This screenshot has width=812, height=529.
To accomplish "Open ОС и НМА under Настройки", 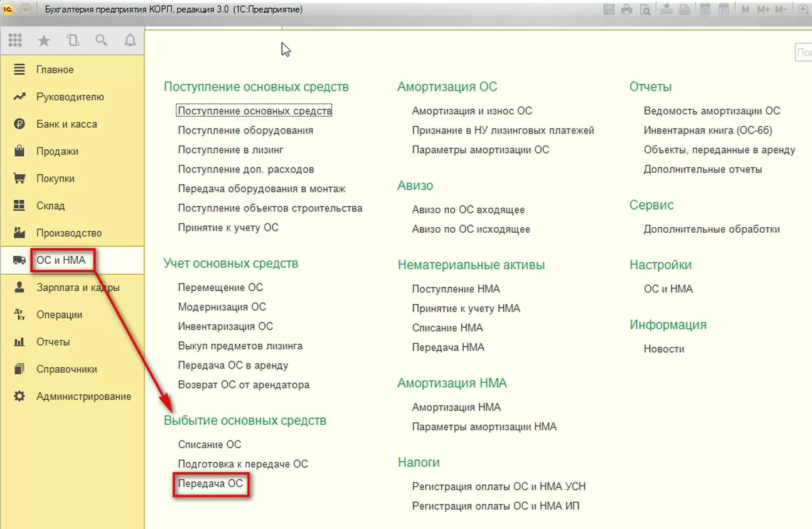I will tap(668, 289).
